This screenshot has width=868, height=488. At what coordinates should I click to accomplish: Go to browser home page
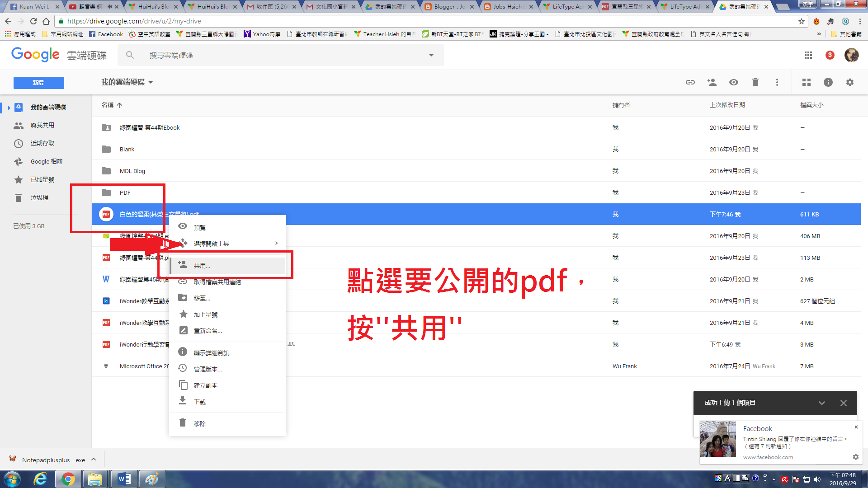[x=46, y=21]
